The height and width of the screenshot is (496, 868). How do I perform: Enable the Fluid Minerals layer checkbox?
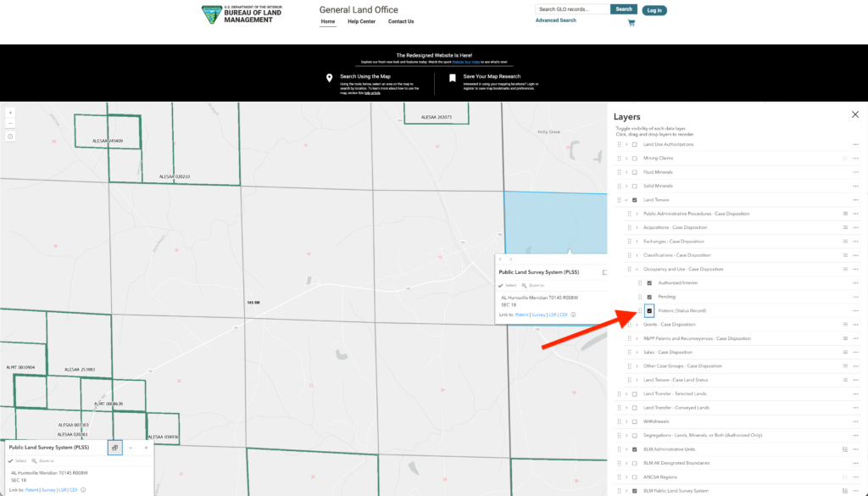[x=634, y=172]
